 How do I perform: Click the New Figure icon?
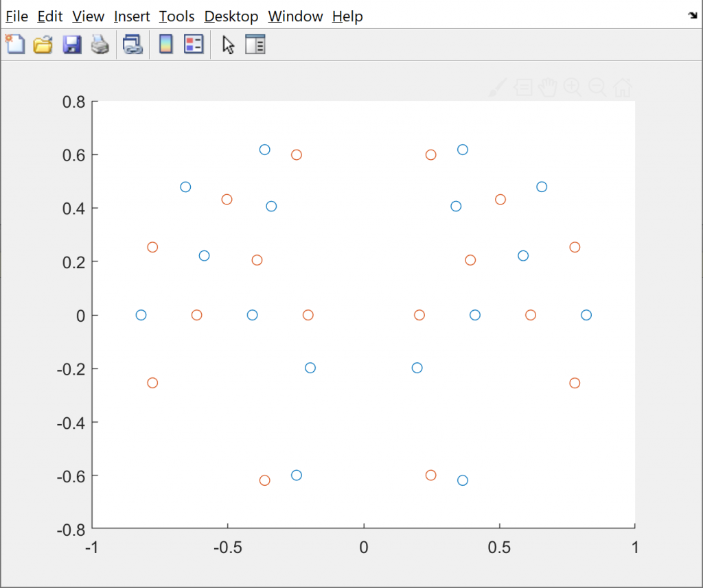point(14,45)
